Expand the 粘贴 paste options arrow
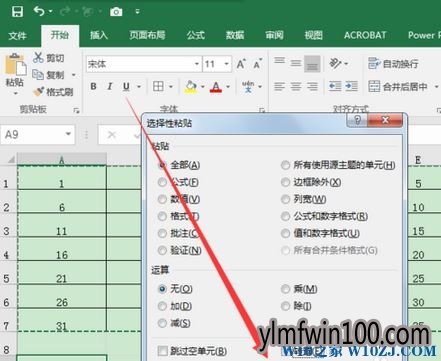 point(15,93)
